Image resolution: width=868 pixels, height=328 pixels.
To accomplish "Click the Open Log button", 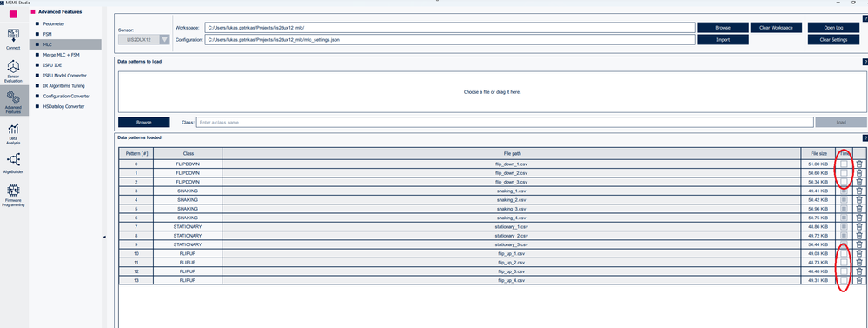I will coord(833,28).
